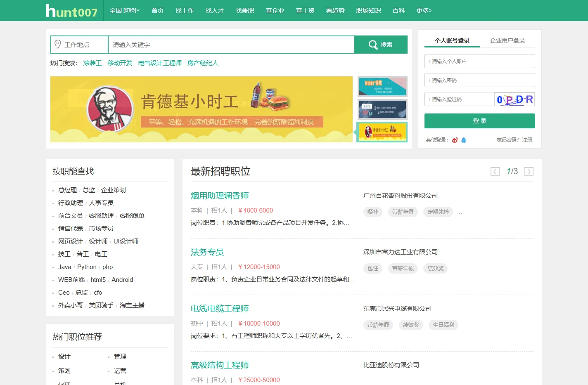Open job title 烟用助理调香师
Viewport: 588px width, 385px height.
pos(220,196)
